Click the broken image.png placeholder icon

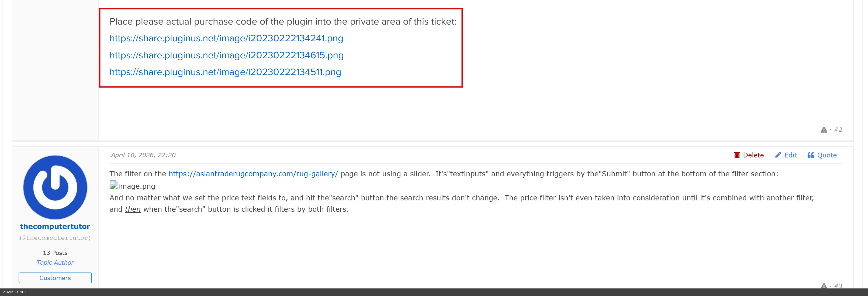coord(113,186)
